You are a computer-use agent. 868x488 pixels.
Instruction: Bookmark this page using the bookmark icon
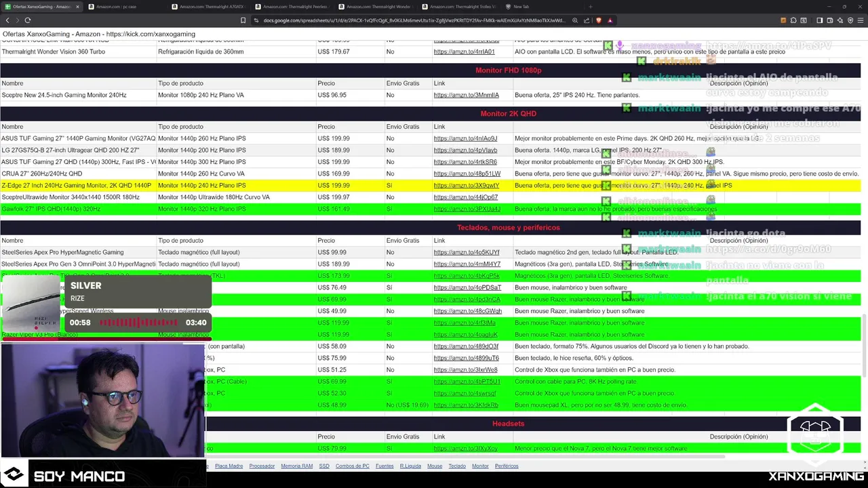coord(243,20)
